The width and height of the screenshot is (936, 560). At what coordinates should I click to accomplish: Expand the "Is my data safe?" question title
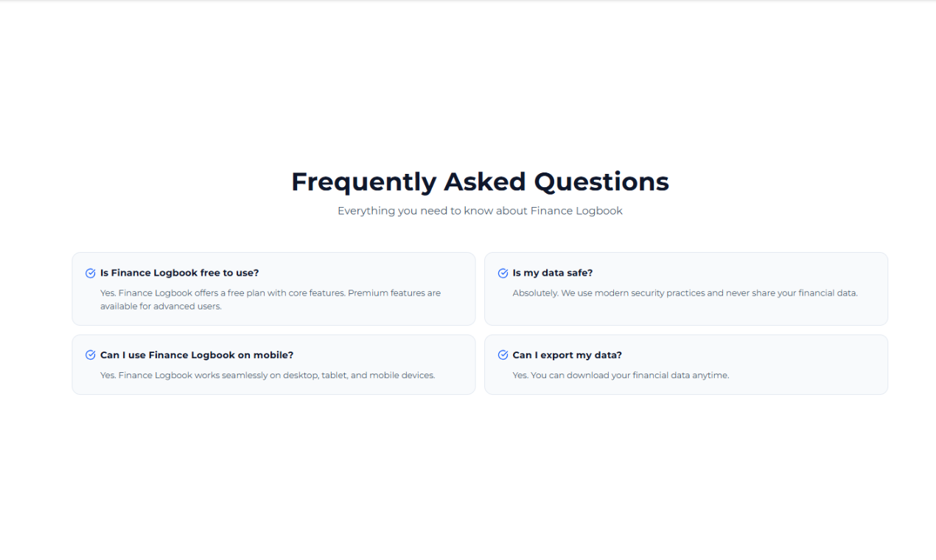pos(553,273)
